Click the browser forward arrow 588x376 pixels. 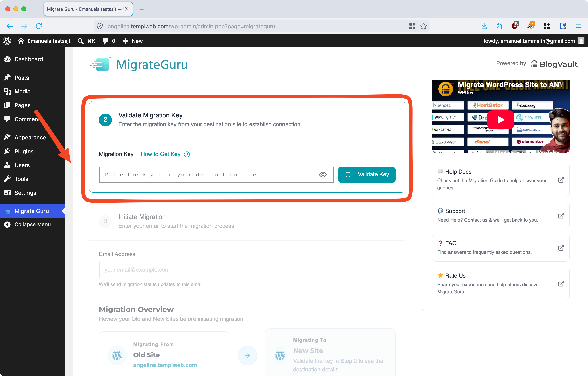[24, 26]
